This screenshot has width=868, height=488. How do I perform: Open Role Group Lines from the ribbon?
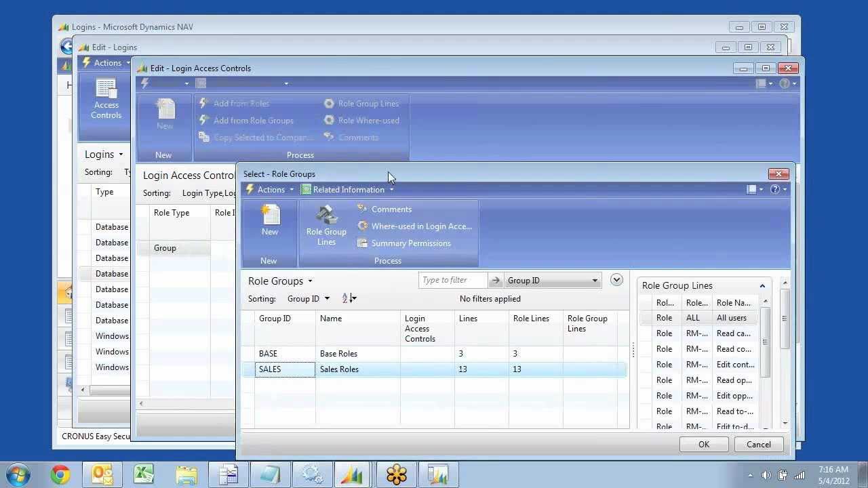pos(326,225)
